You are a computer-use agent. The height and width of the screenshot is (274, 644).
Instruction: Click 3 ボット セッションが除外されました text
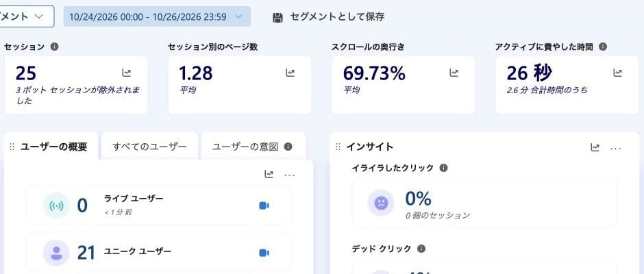point(77,95)
